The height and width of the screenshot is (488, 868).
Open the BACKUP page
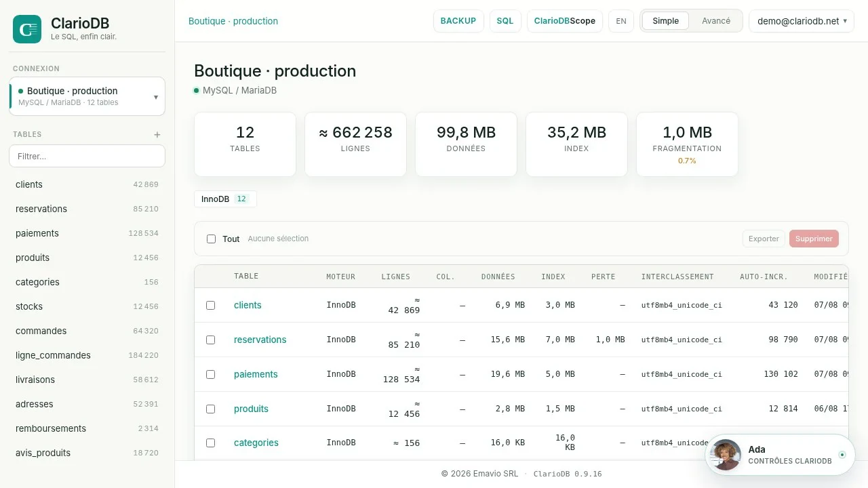coord(458,21)
